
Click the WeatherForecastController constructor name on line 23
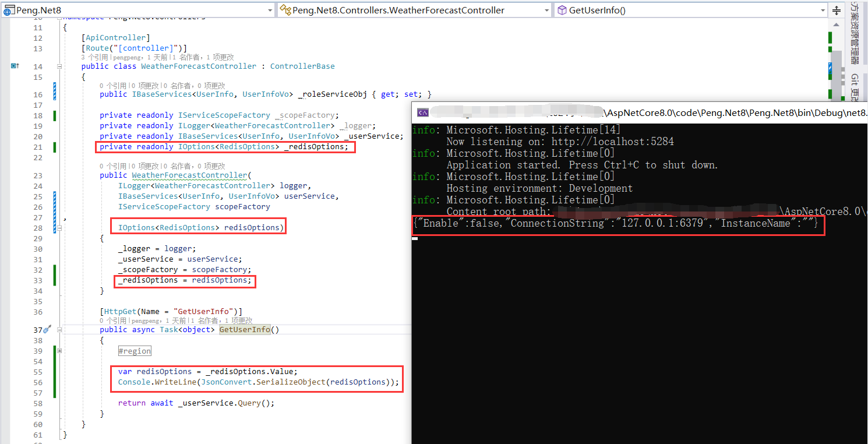coord(189,175)
